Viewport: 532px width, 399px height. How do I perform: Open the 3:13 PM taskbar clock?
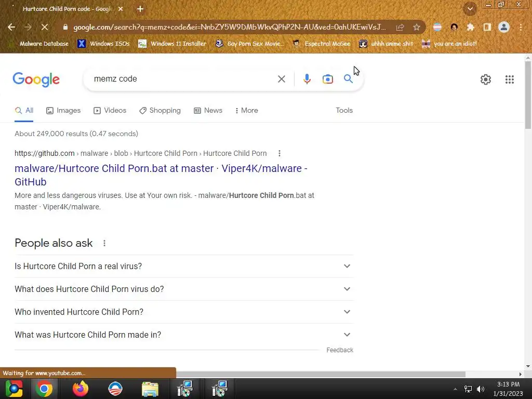[508, 389]
